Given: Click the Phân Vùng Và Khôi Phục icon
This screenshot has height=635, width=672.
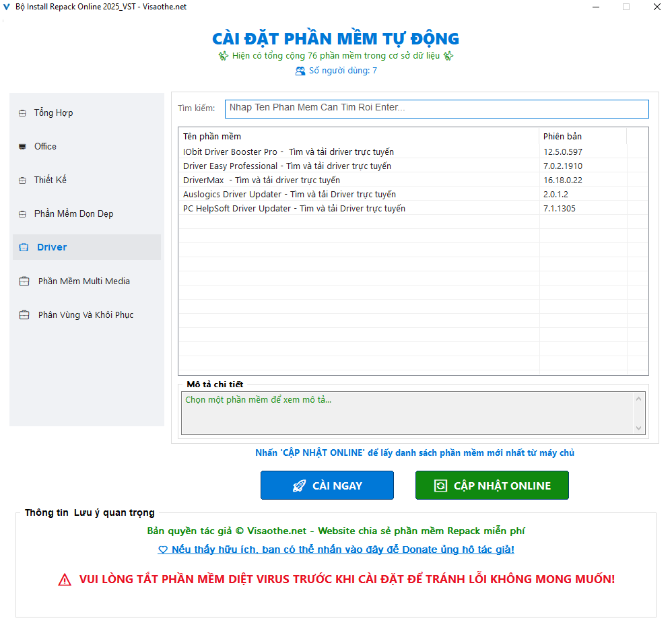Looking at the screenshot, I should (24, 315).
